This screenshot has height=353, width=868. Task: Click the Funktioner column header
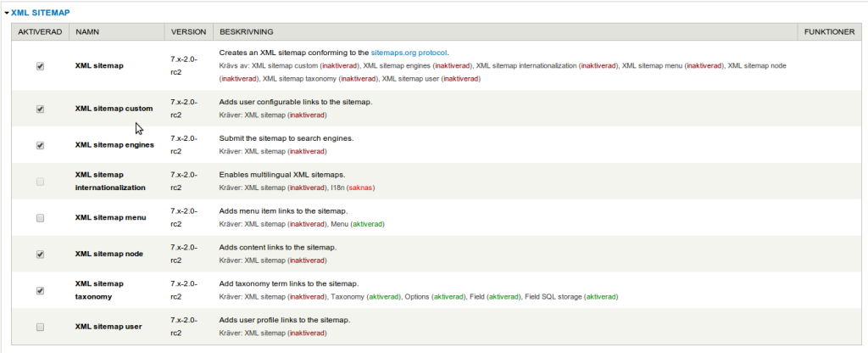828,31
